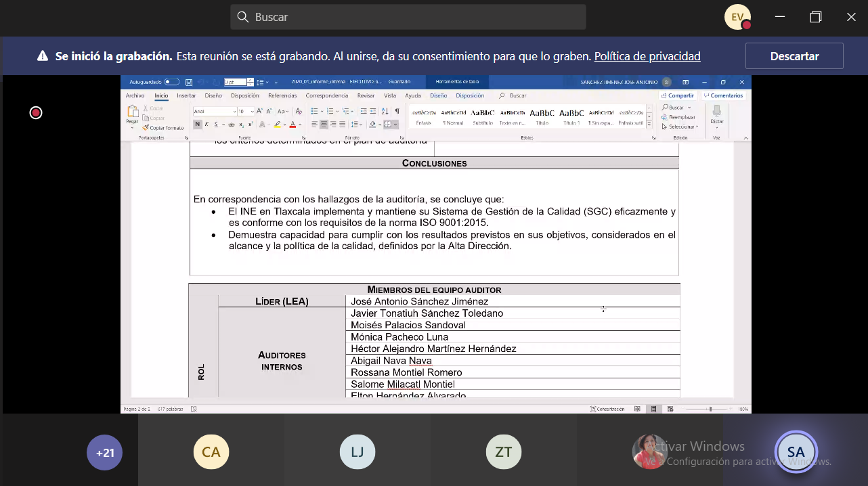Adjust the Word zoom slider
Screen dimensions: 868x486
coord(710,409)
